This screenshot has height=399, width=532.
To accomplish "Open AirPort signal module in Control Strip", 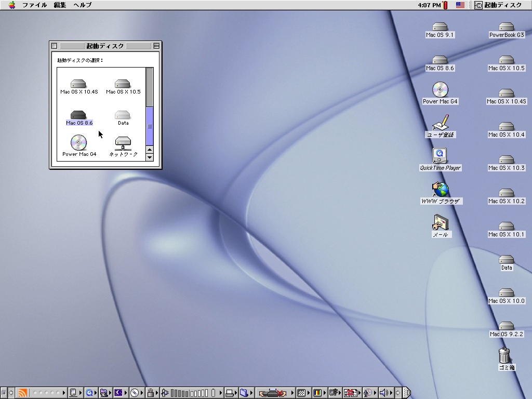I will (41, 393).
